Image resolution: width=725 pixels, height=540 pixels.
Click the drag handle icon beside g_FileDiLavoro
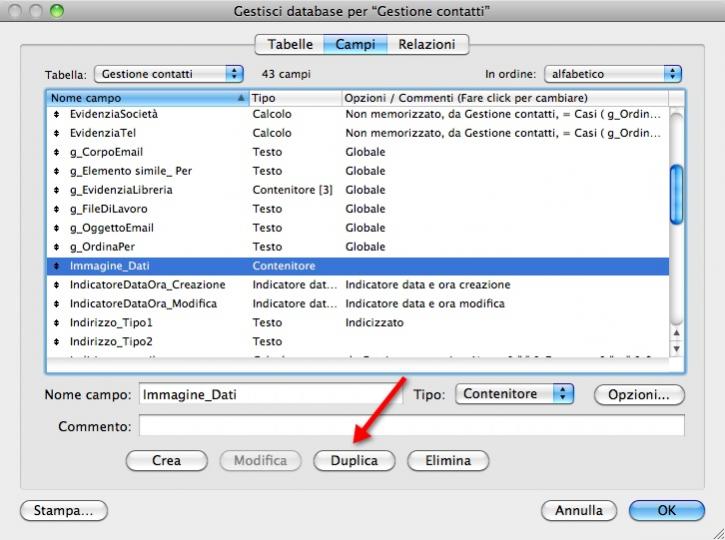pos(57,209)
